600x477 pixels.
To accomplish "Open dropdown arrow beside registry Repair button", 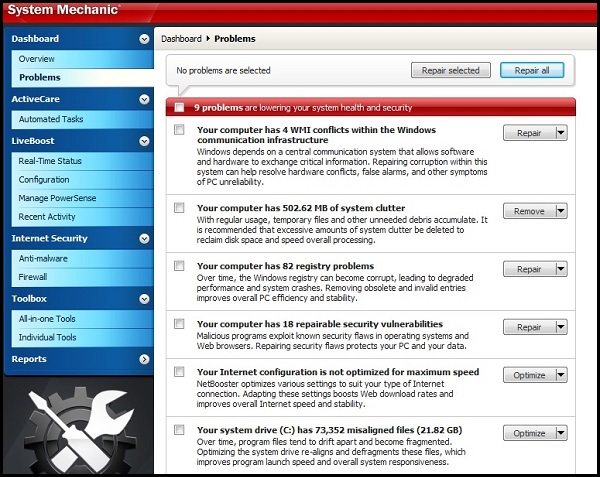I will [x=561, y=269].
